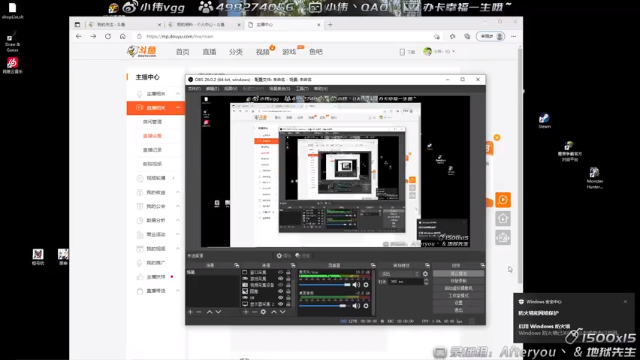Open source 滤镜 (filters) button above the sources panel
The height and width of the screenshot is (360, 640).
tap(302, 256)
